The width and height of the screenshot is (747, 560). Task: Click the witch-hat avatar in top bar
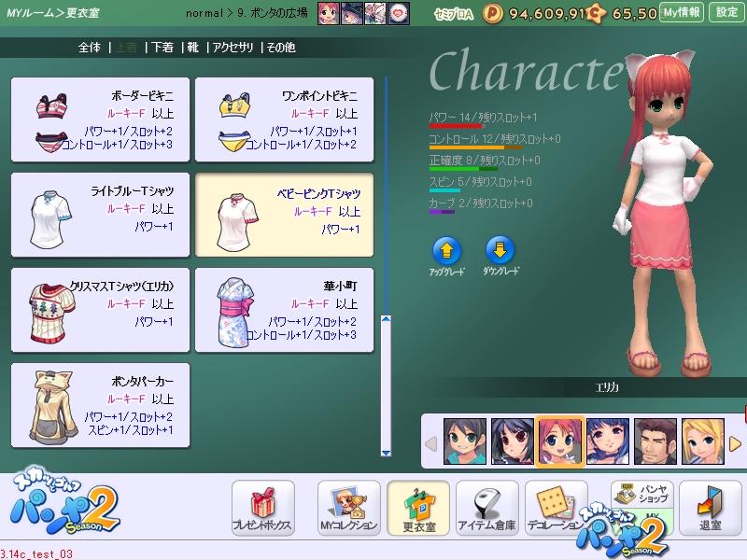[x=352, y=13]
